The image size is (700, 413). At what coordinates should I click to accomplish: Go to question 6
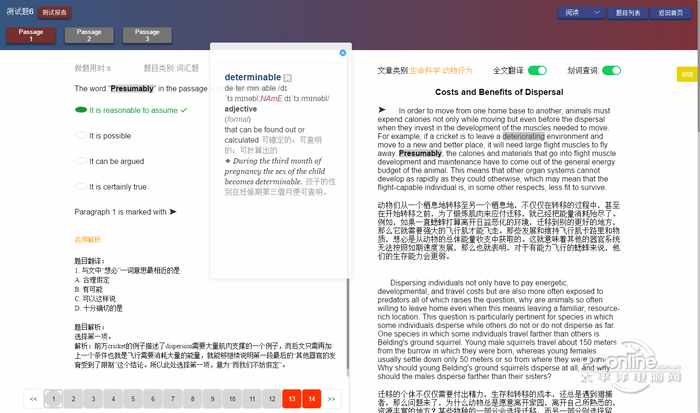(x=153, y=399)
